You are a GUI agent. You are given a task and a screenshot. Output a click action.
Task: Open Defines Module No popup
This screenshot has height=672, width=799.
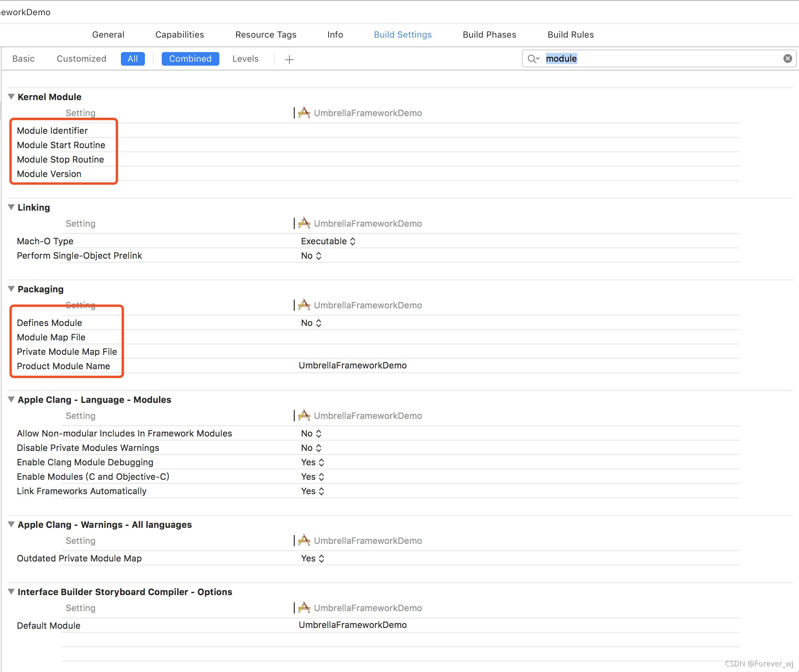[311, 323]
